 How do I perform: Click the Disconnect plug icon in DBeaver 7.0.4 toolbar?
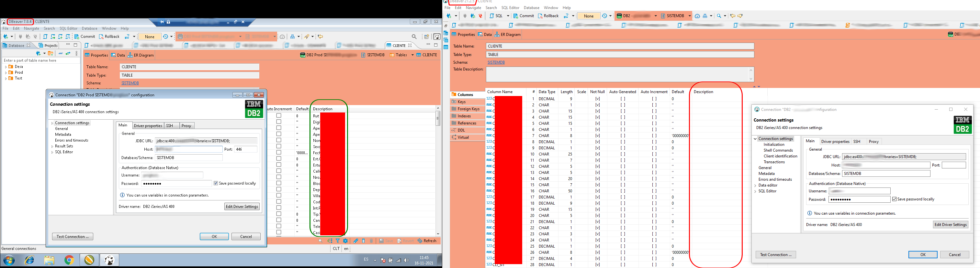[x=35, y=37]
